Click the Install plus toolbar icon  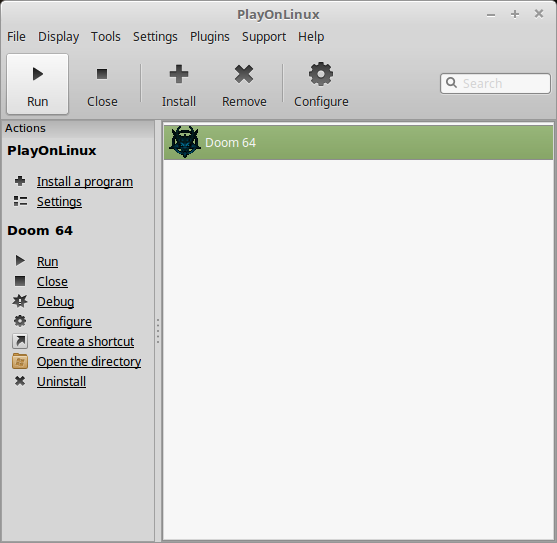point(179,74)
